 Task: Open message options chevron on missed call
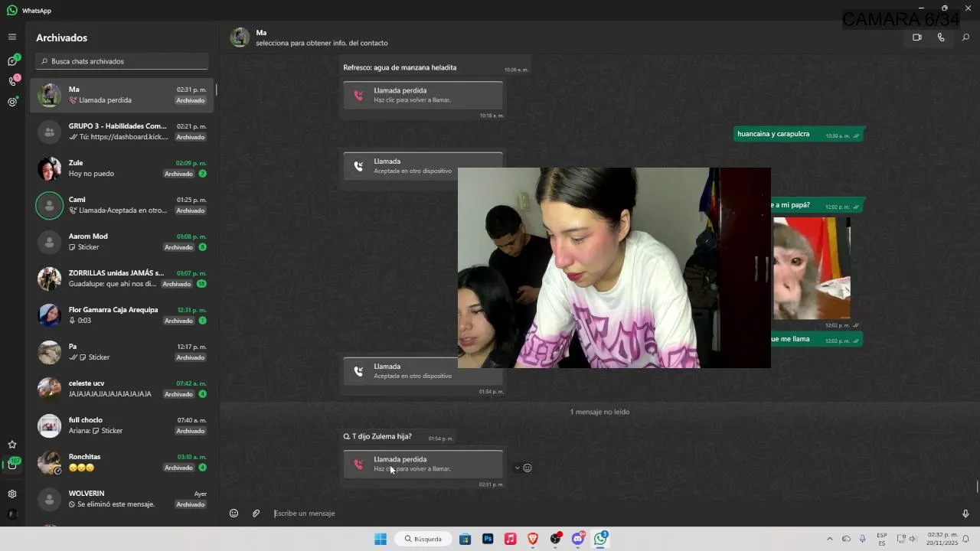(518, 468)
